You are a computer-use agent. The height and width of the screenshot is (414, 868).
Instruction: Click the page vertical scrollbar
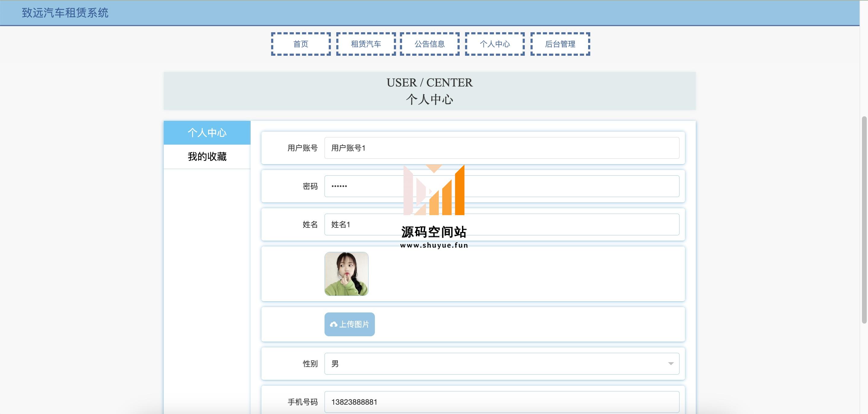[x=864, y=220]
